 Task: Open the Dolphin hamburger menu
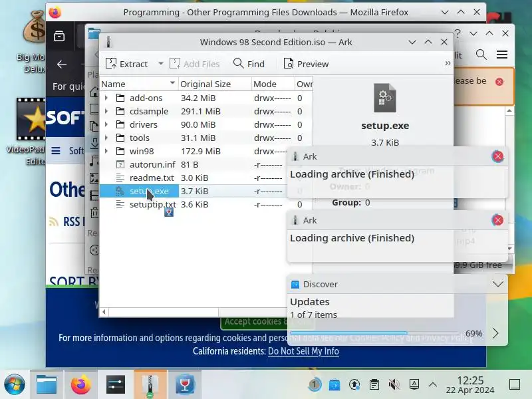tap(502, 55)
